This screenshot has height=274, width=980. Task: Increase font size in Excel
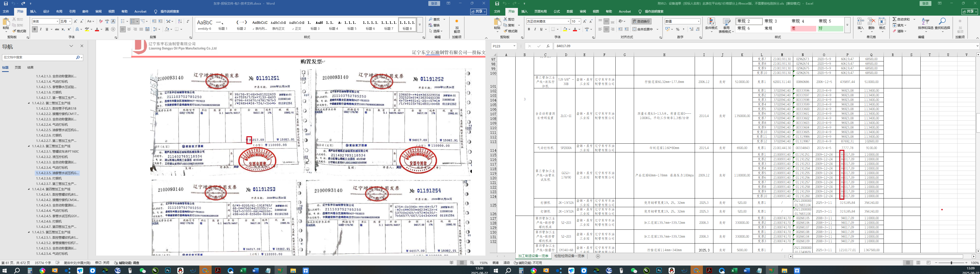click(585, 21)
